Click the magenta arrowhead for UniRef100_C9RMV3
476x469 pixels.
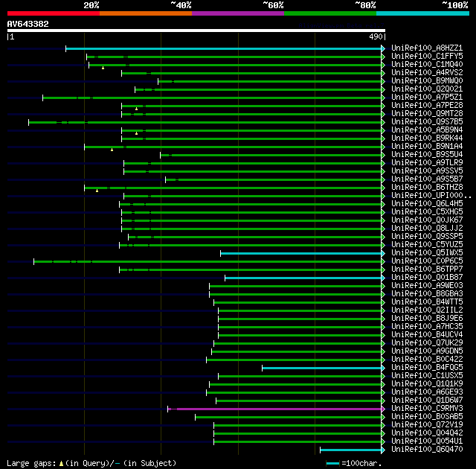click(383, 409)
